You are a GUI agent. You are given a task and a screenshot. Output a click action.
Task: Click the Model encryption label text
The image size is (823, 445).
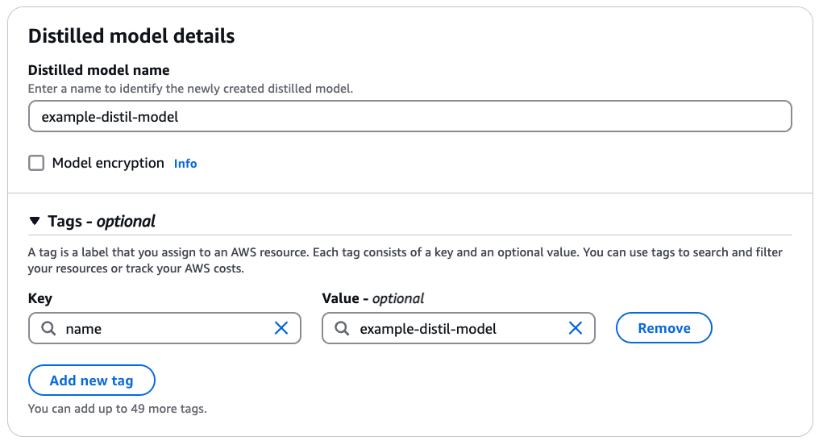point(108,163)
